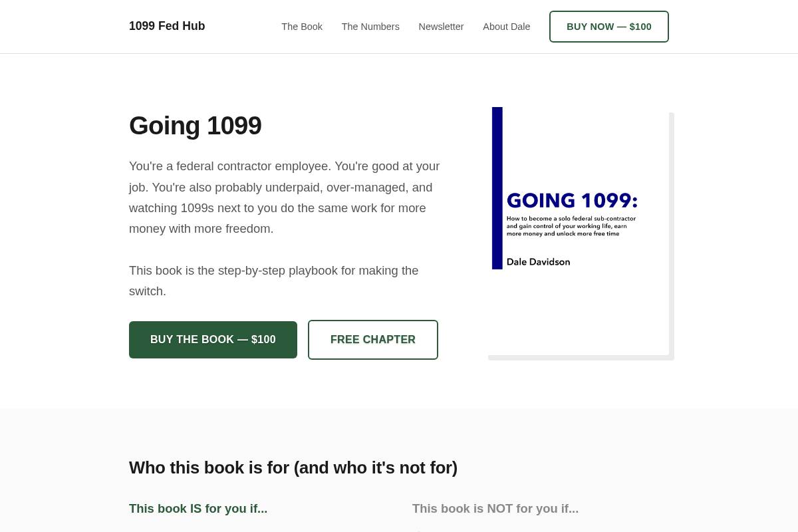Click the GOING 1099 title on the cover
The image size is (798, 532).
(572, 200)
